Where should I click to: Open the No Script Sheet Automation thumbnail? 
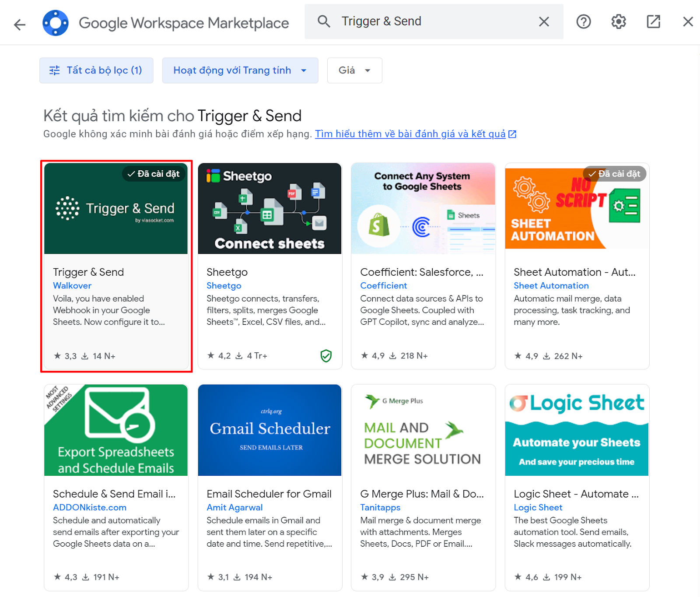[x=577, y=208]
